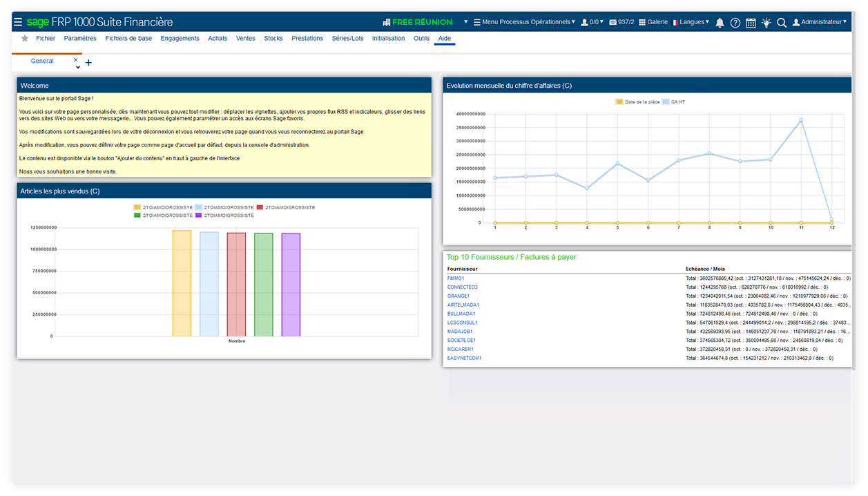
Task: Open supplier MCICAREM1 link
Action: click(461, 350)
